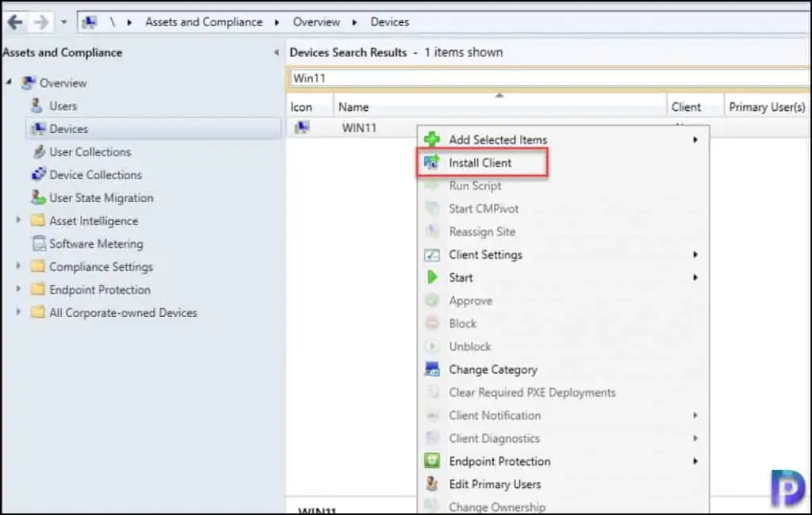Click the Endpoint Protection shield icon in menu
Viewport: 812px width, 515px height.
432,461
